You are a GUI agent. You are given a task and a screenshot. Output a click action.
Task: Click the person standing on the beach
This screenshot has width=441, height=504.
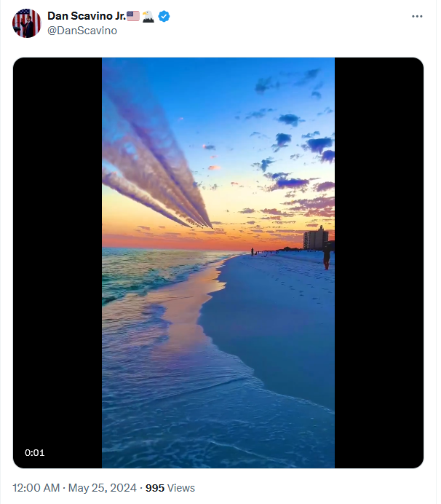tap(326, 257)
